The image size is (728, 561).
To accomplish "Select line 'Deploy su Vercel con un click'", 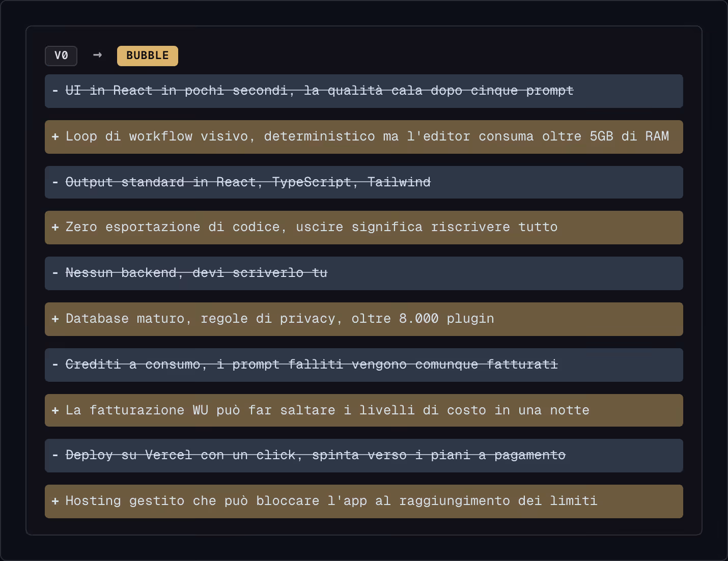I will [364, 456].
